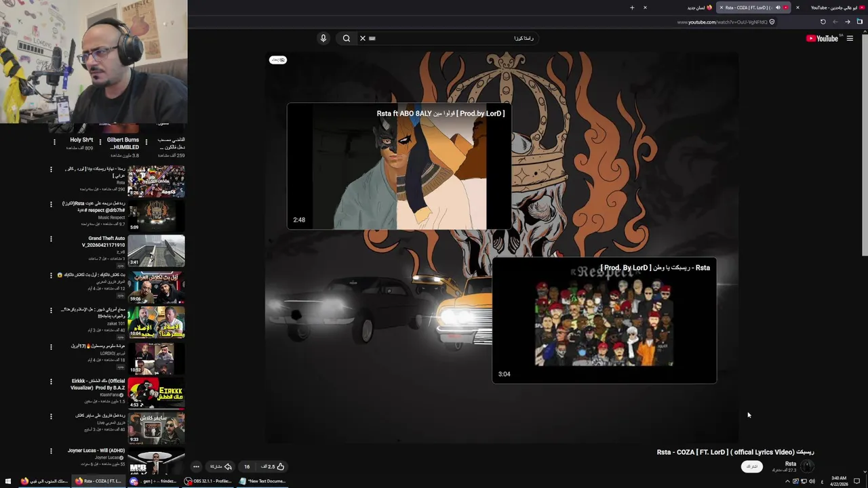Go to the YouTube home logo
The image size is (868, 488).
[x=822, y=39]
